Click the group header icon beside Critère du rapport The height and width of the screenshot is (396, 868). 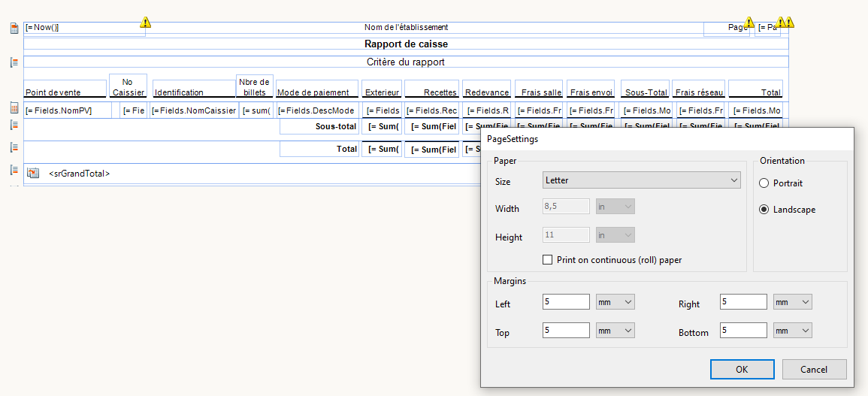14,62
